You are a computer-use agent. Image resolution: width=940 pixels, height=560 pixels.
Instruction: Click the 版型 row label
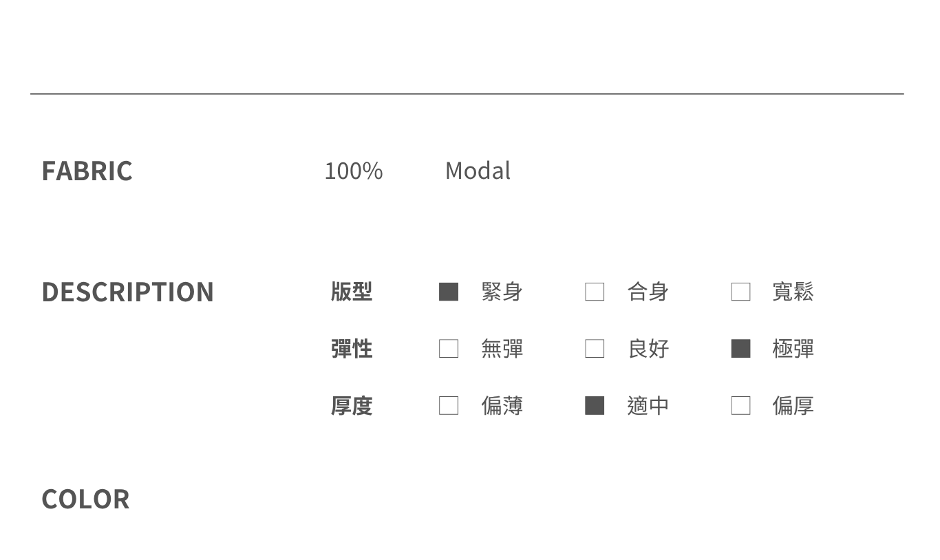pos(351,292)
